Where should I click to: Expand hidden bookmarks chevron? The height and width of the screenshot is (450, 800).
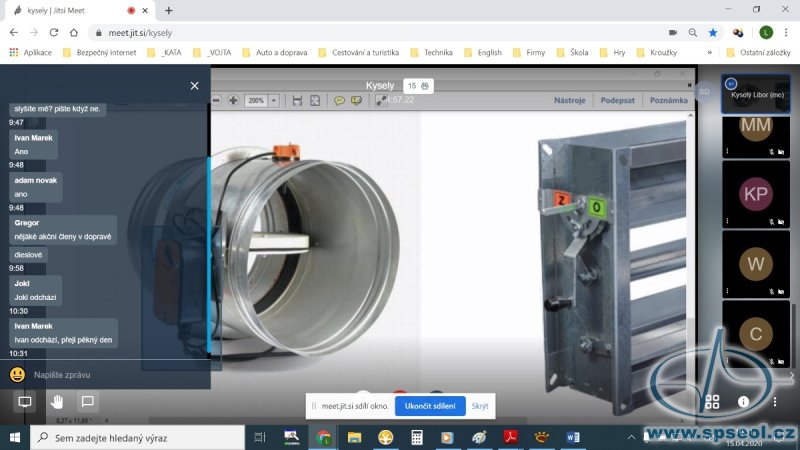click(709, 53)
